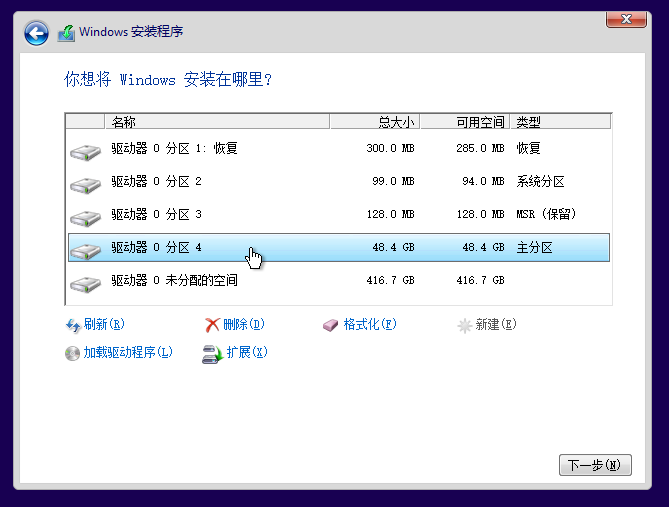Close the Windows setup window

pyautogui.click(x=626, y=19)
